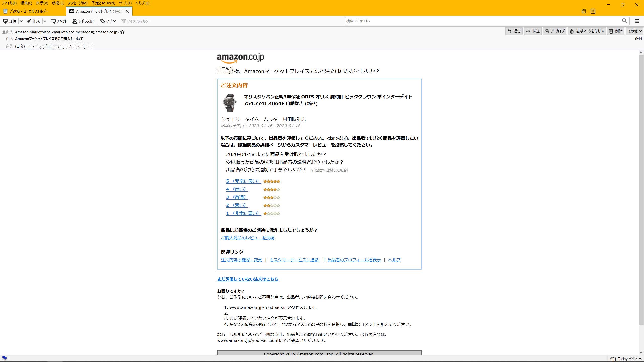644x362 pixels.
Task: Click the three-star rating icon row
Action: [x=272, y=197]
